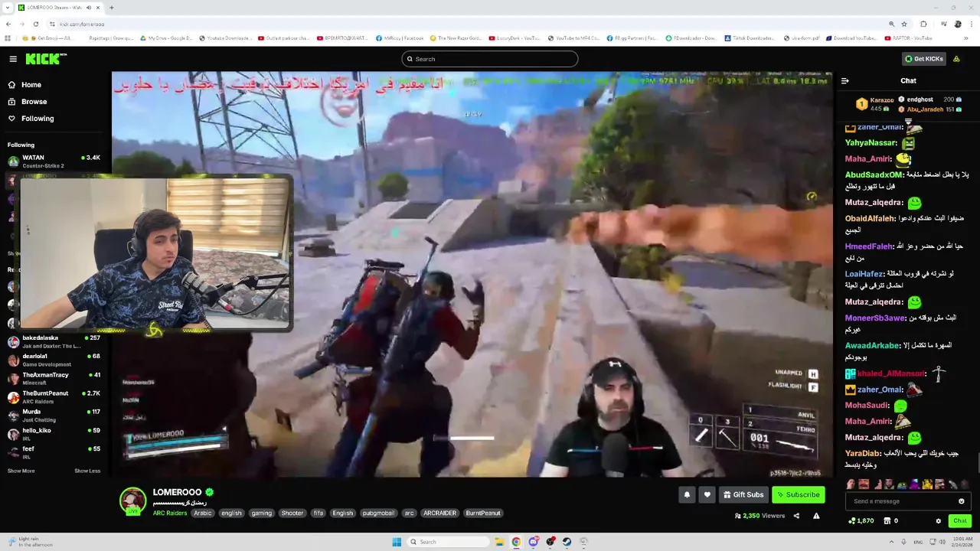
Task: Open the chat shop icon
Action: 887,521
